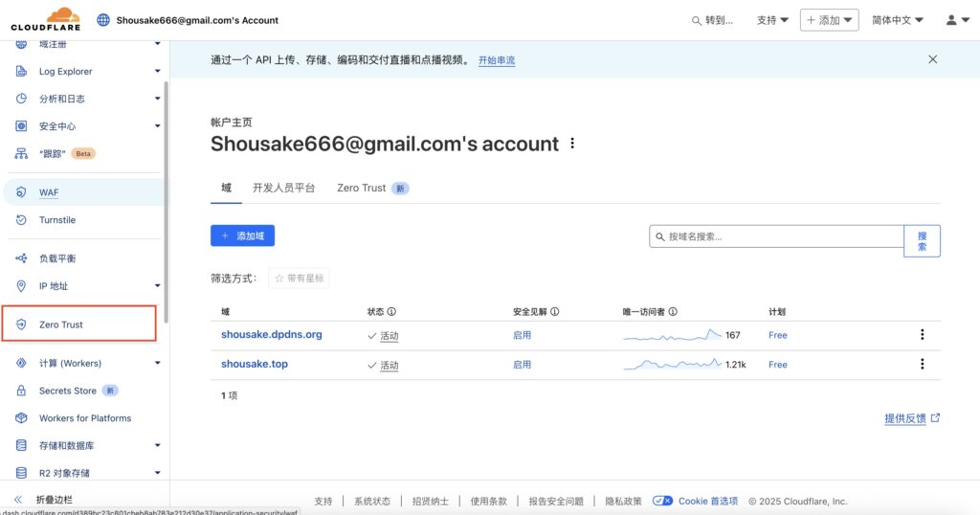Viewport: 980px width, 515px height.
Task: Click the "跟踪" Beta sidebar icon
Action: click(21, 154)
